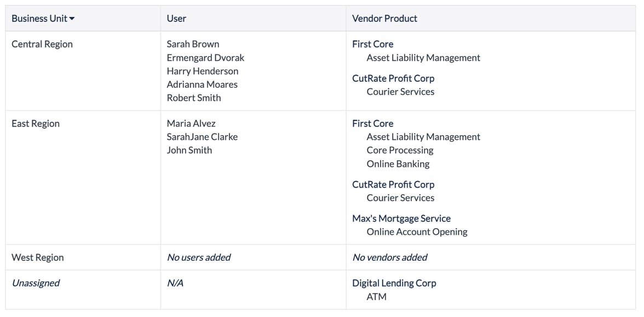Select user SarahJane Clarke
This screenshot has width=644, height=317.
tap(202, 137)
